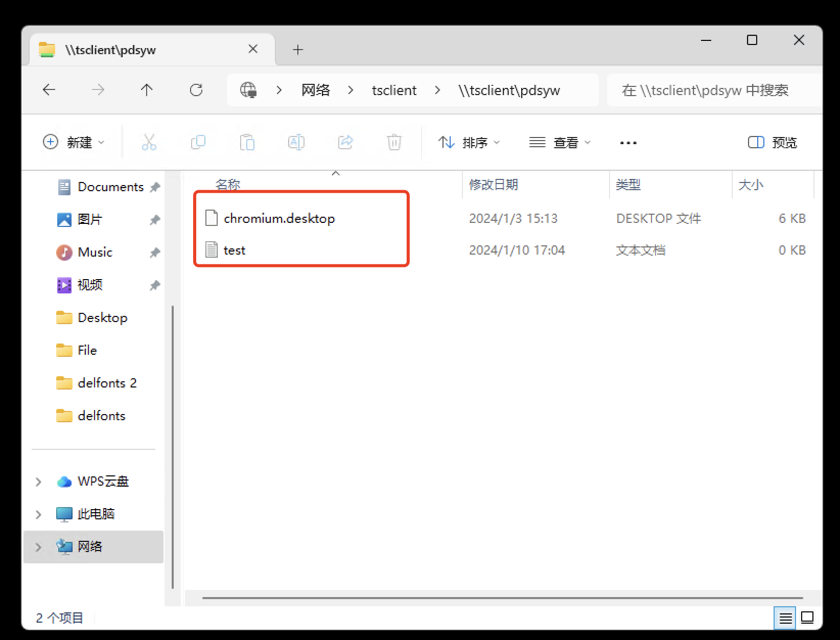Share the file via the Share icon

click(x=345, y=142)
